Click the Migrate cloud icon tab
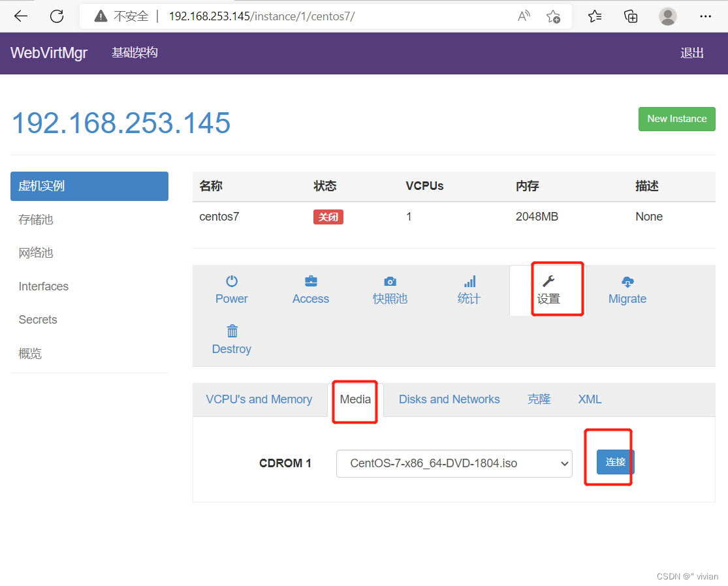728x586 pixels. coord(627,290)
